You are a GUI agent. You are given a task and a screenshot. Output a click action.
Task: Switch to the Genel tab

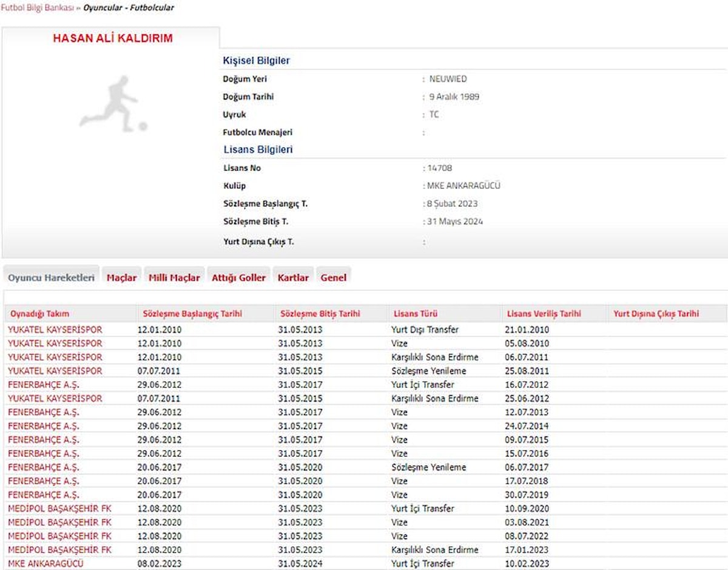(334, 277)
